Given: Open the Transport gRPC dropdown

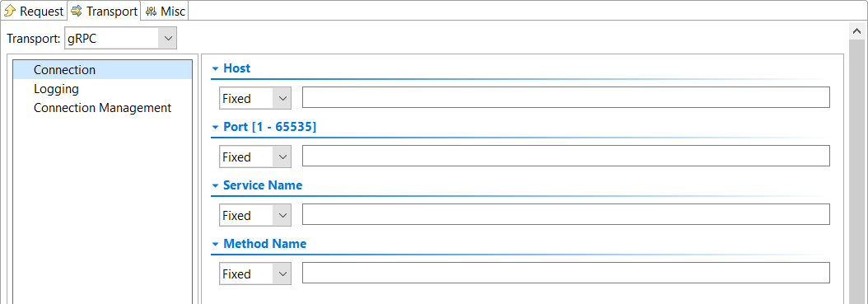Looking at the screenshot, I should [121, 40].
